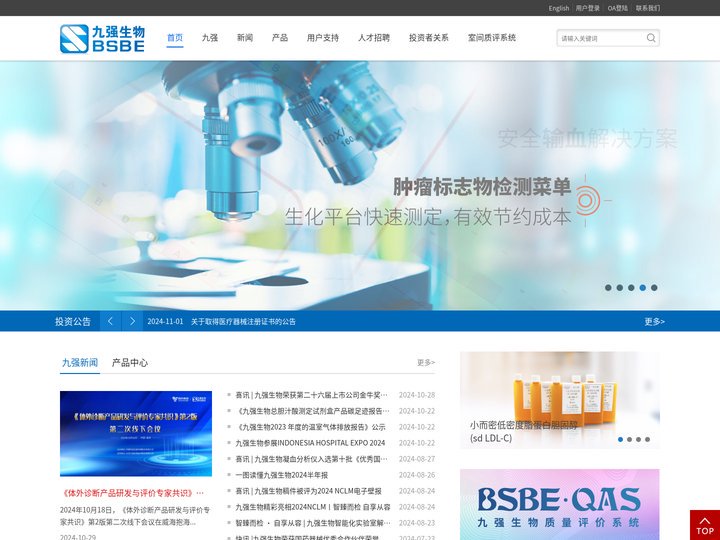The width and height of the screenshot is (720, 540).
Task: Open 首页 navigation item
Action: coord(175,38)
